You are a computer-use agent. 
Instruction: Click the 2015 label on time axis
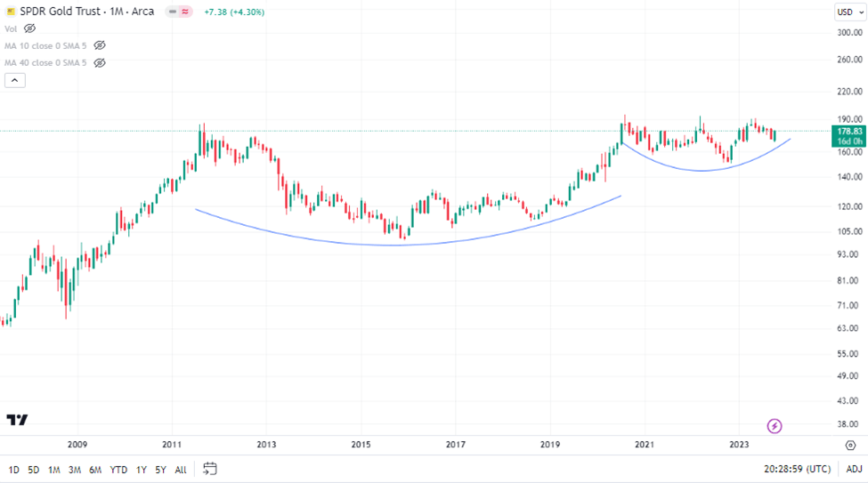tap(361, 444)
